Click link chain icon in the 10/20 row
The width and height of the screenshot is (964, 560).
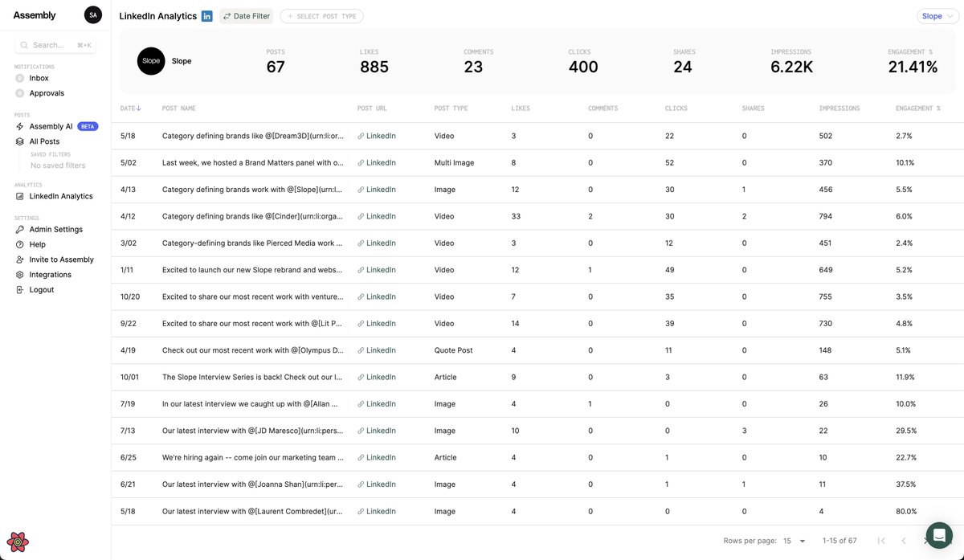[x=361, y=297]
